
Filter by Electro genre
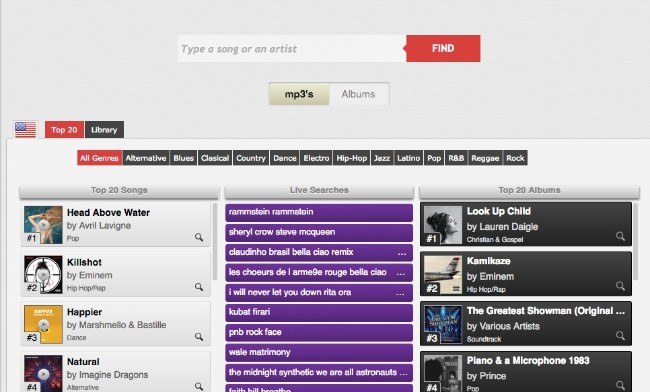316,158
